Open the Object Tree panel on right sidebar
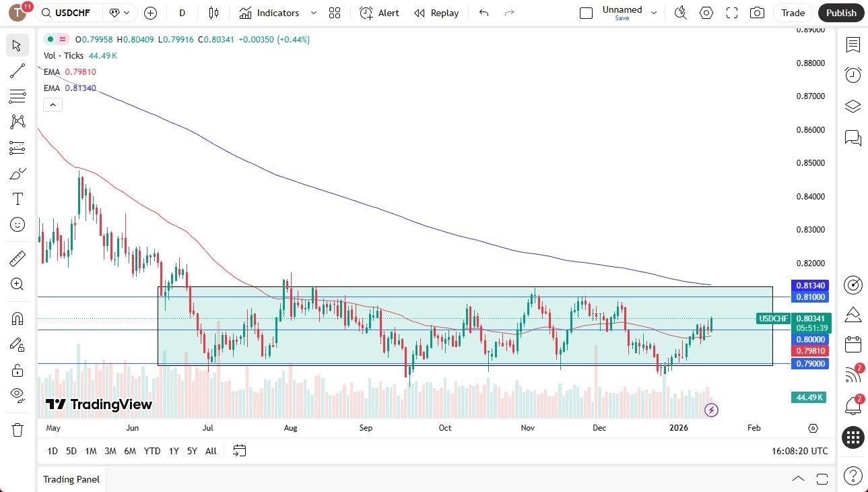868x492 pixels. (853, 106)
